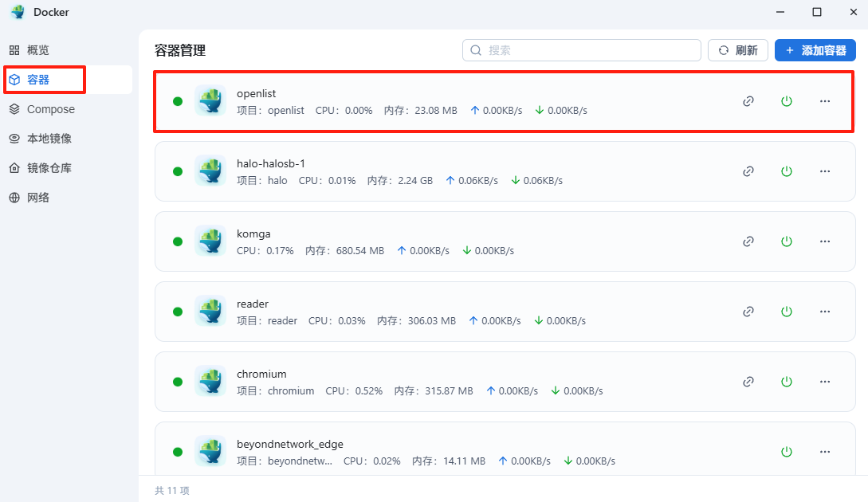The height and width of the screenshot is (502, 868).
Task: Click memory value 315.87 MB
Action: [449, 390]
